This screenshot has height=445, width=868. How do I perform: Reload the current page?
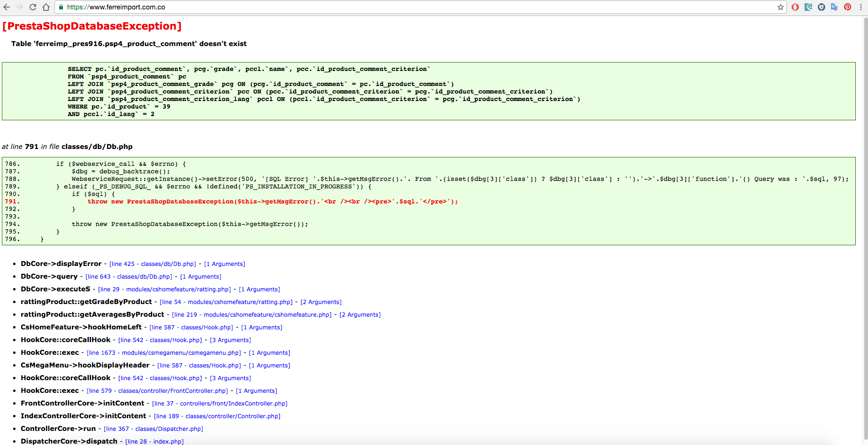[33, 7]
